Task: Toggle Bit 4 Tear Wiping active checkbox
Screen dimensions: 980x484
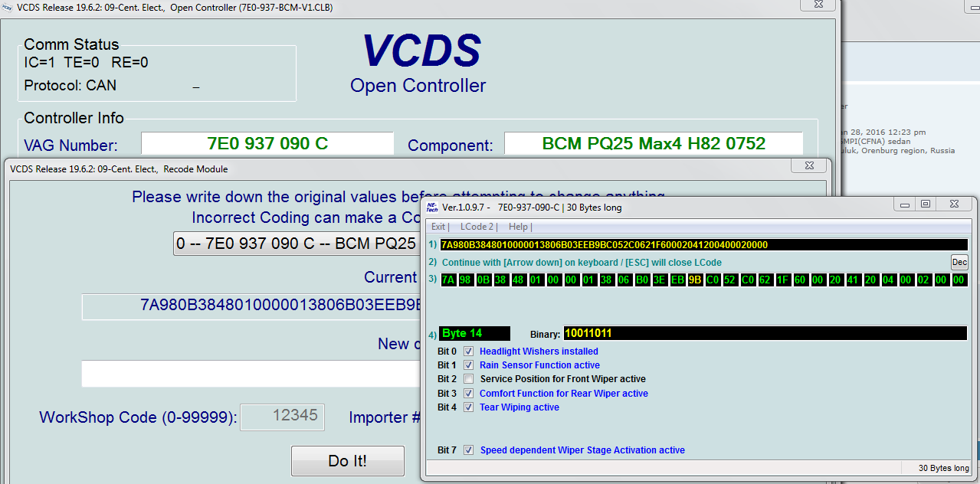Action: point(469,407)
